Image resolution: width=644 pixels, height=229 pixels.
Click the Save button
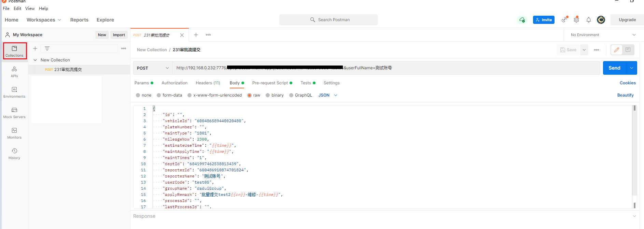569,50
